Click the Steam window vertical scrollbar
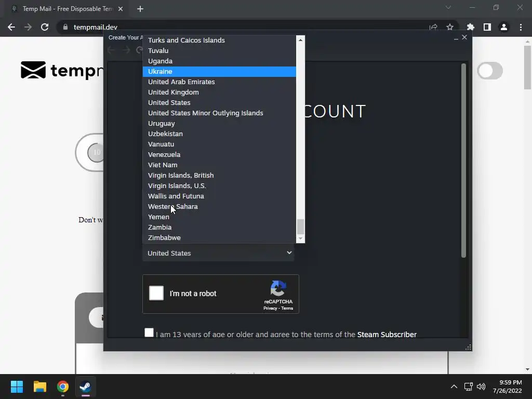The height and width of the screenshot is (399, 532). click(x=463, y=160)
